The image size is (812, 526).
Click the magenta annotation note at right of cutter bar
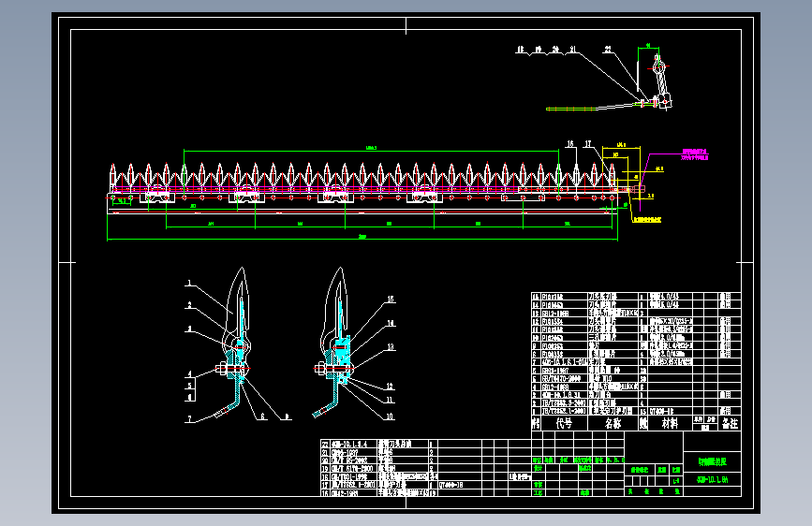(695, 154)
